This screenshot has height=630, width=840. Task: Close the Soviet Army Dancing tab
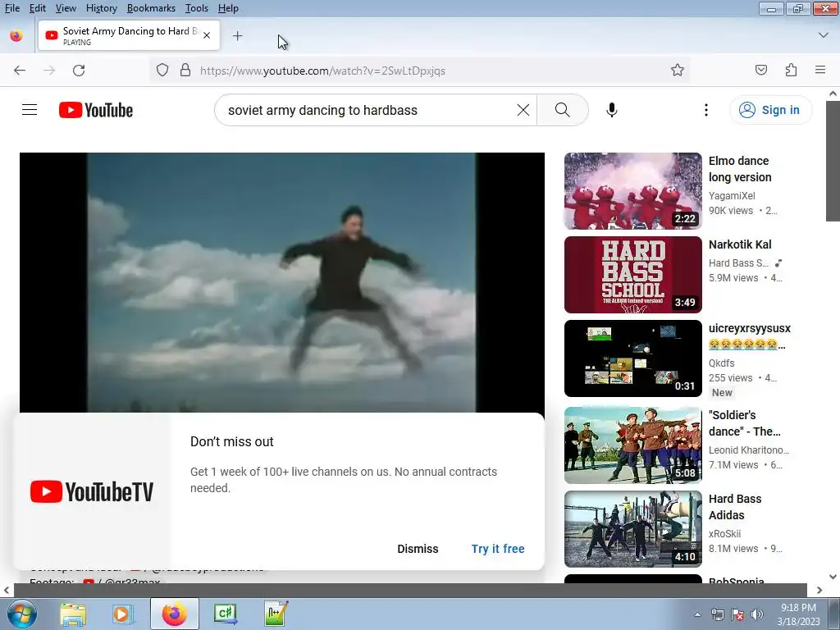click(207, 35)
